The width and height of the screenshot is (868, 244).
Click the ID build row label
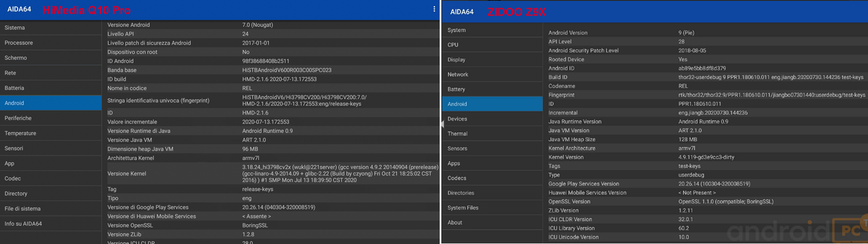117,79
